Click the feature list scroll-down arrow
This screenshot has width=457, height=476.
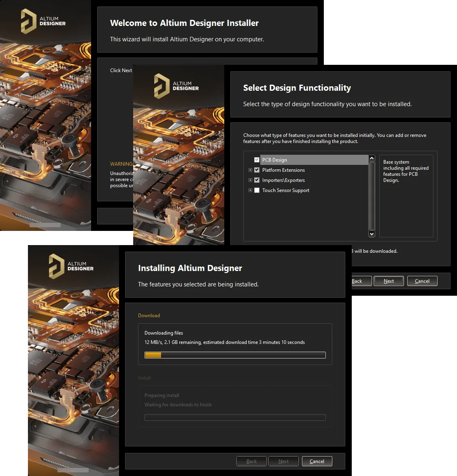point(372,234)
